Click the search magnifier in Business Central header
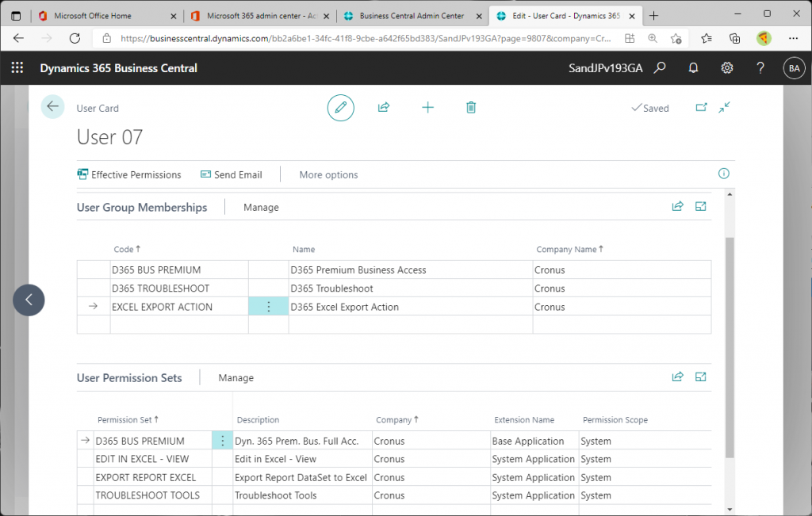The height and width of the screenshot is (516, 812). pos(660,68)
